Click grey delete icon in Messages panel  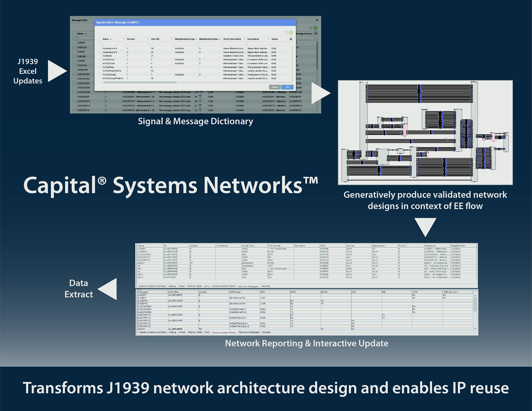310,28
